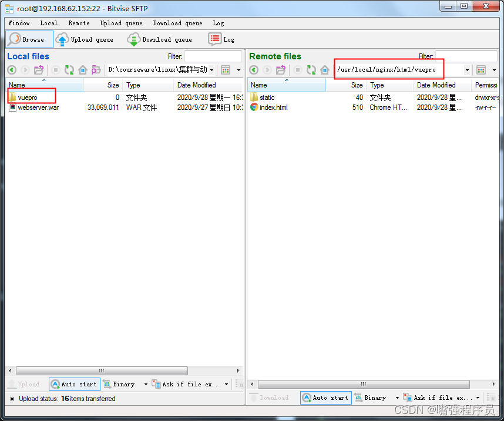This screenshot has height=421, width=504.
Task: Click remote path /usr/local/nginx/html/vuepro field
Action: 399,70
